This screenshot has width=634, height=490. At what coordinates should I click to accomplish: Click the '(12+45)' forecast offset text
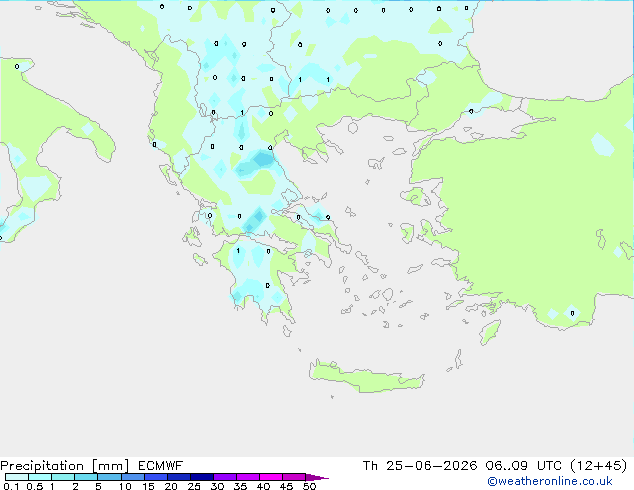(x=598, y=466)
